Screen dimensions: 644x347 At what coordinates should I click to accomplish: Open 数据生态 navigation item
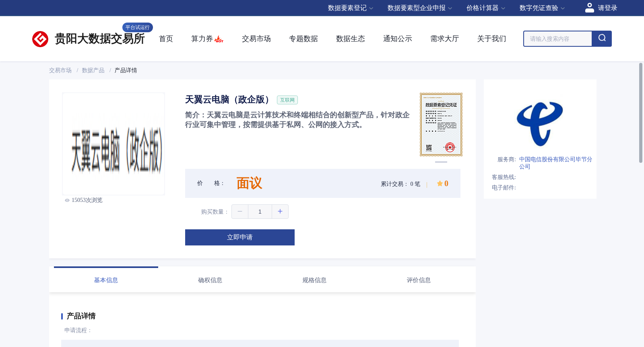click(x=351, y=39)
